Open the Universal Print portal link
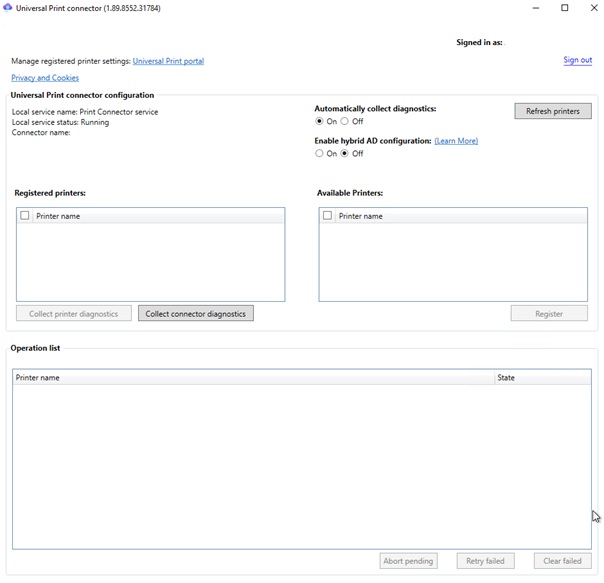Screen dimensions: 604x583 point(168,61)
